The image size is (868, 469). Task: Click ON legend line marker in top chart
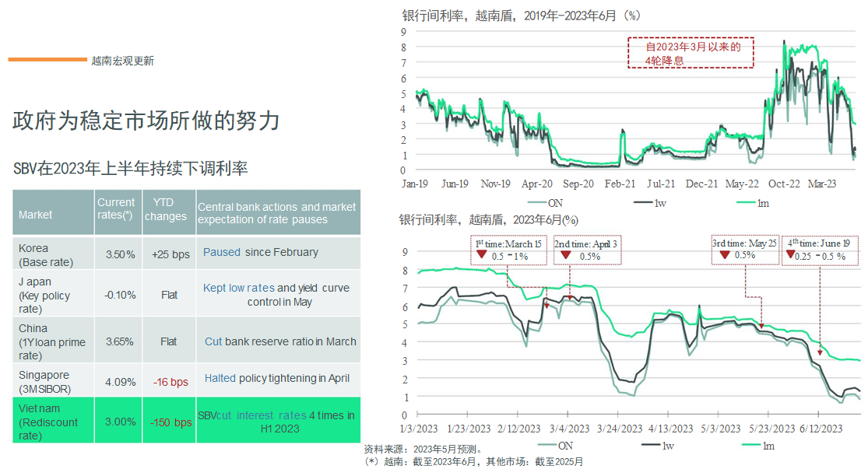[x=521, y=202]
